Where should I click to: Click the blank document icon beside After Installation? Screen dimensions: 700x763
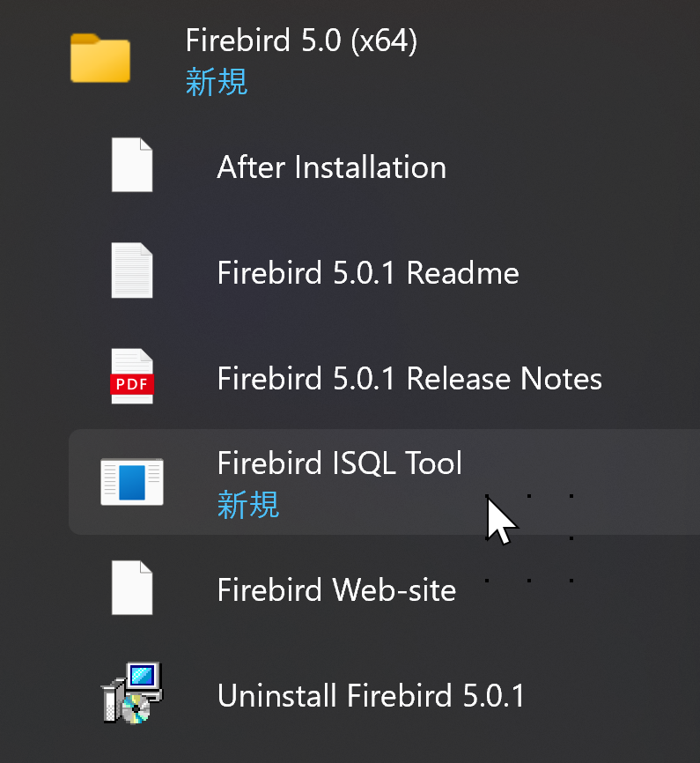pos(132,165)
